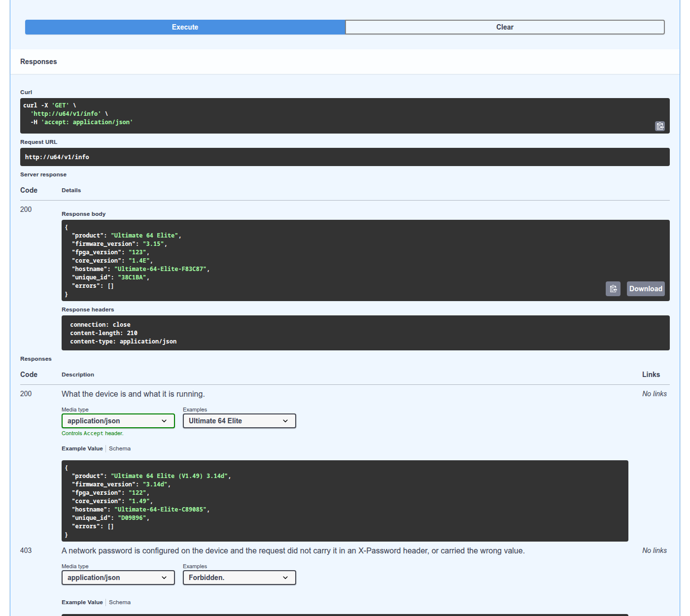Screen dimensions: 690x616
Task: Click the connection: close header line
Action: click(101, 325)
